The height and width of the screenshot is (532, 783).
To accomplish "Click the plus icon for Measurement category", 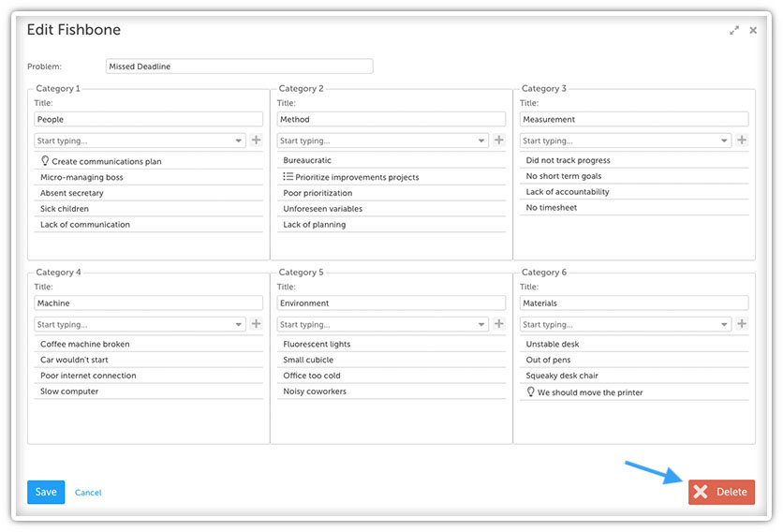I will [x=742, y=140].
